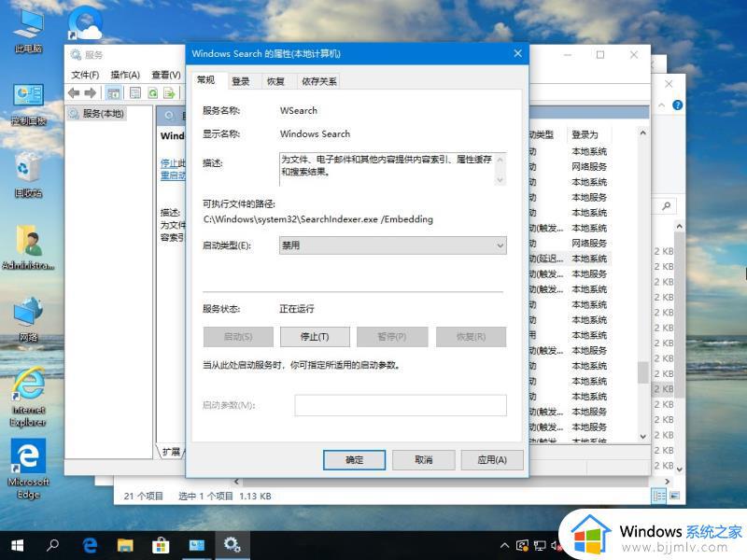
Task: Click the Forward arrow in Services toolbar
Action: point(90,92)
